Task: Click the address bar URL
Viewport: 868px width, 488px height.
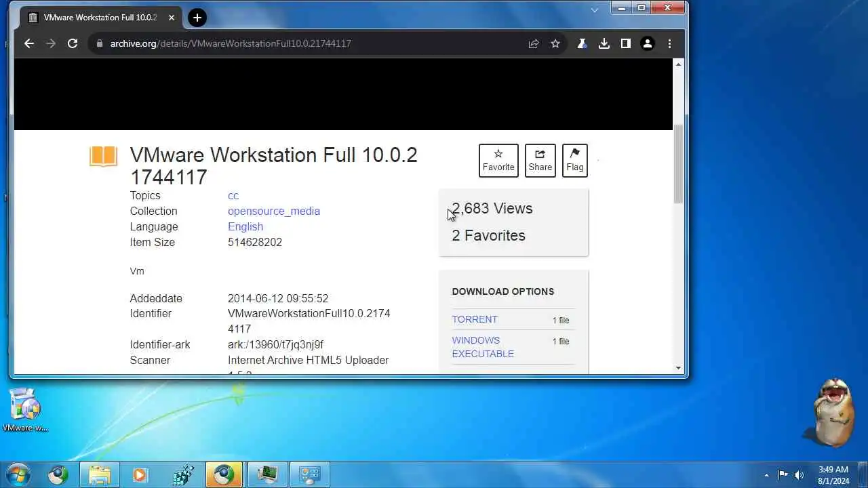Action: coord(231,43)
